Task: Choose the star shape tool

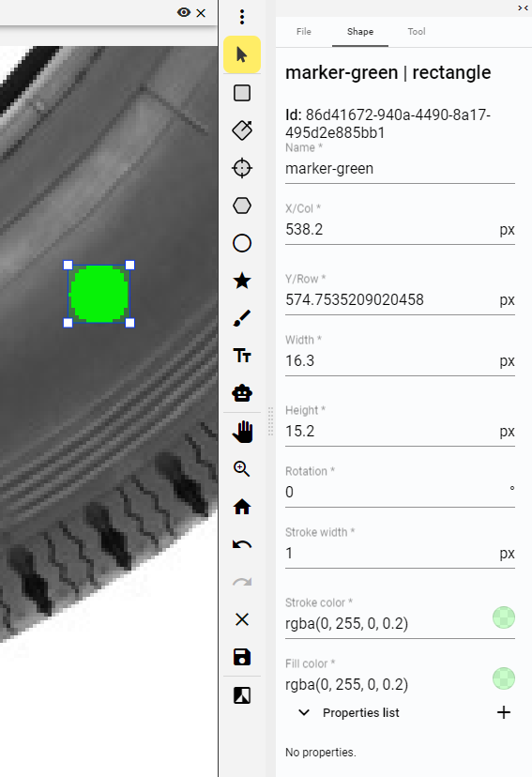Action: point(242,281)
